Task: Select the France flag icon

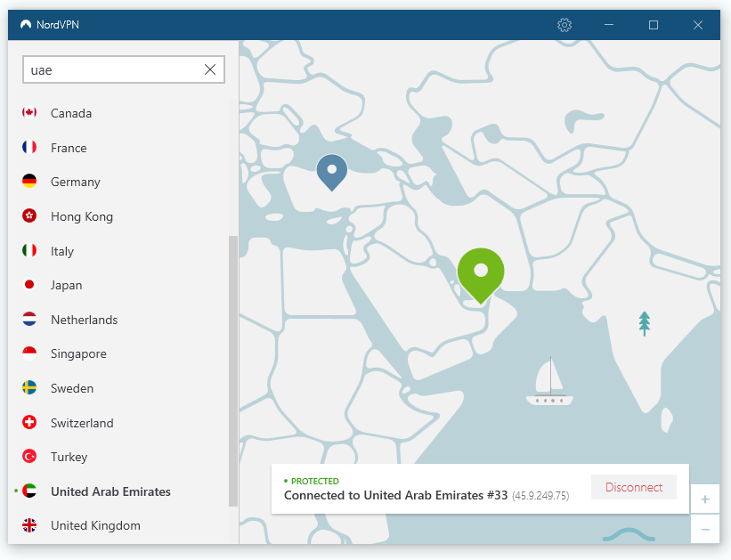Action: (28, 147)
